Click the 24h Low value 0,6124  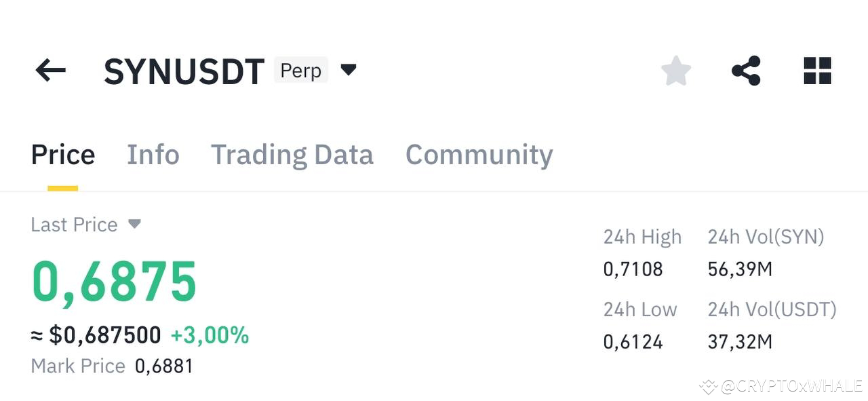pos(633,341)
